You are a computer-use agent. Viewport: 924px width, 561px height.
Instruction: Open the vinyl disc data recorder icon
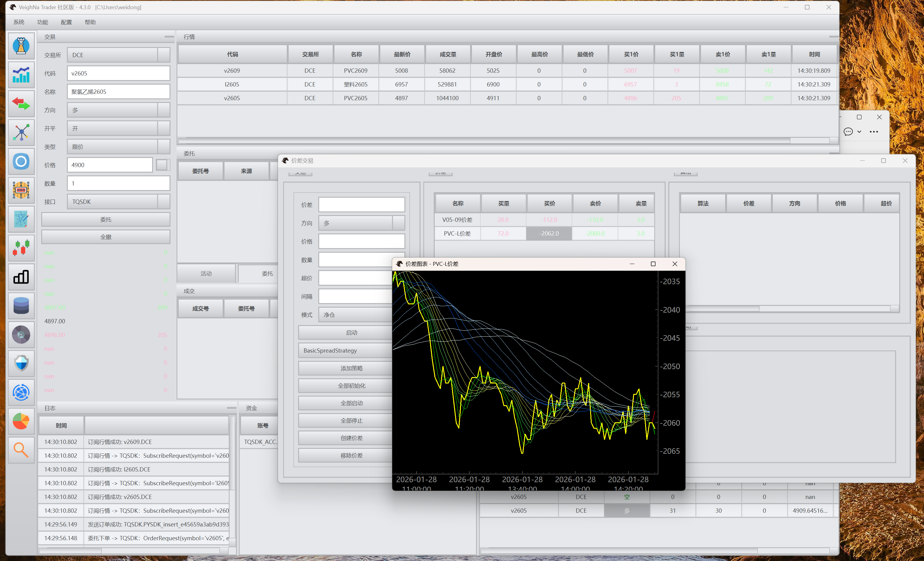click(x=21, y=335)
